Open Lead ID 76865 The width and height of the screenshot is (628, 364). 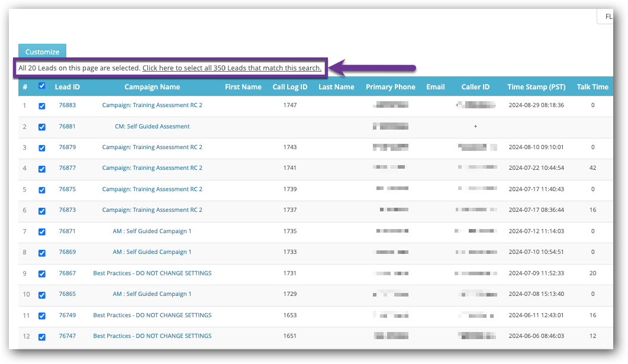67,294
